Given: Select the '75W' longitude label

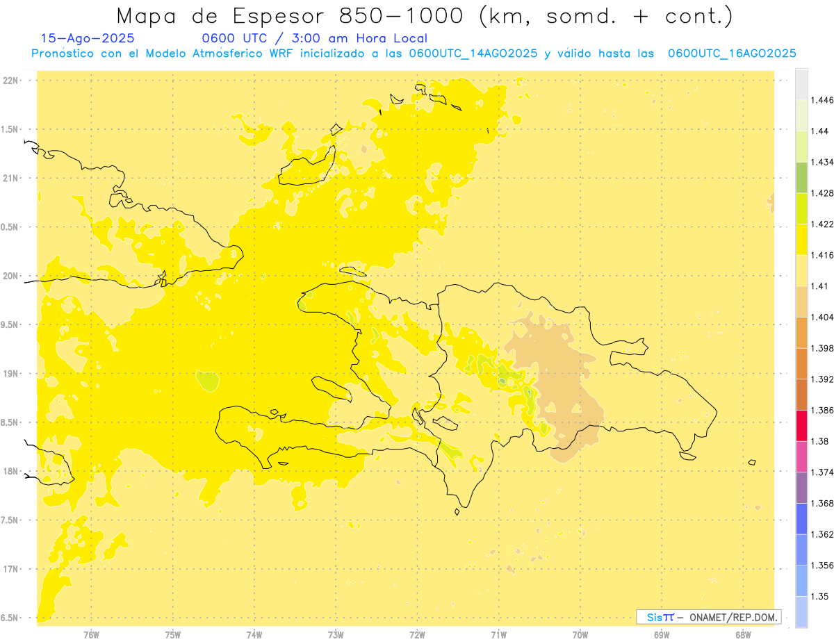Looking at the screenshot, I should point(172,635).
